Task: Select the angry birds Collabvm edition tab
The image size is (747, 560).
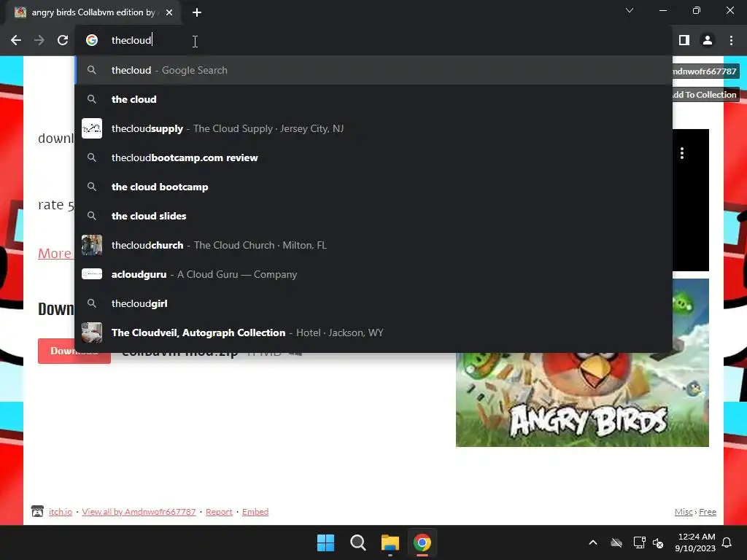Action: (x=93, y=12)
